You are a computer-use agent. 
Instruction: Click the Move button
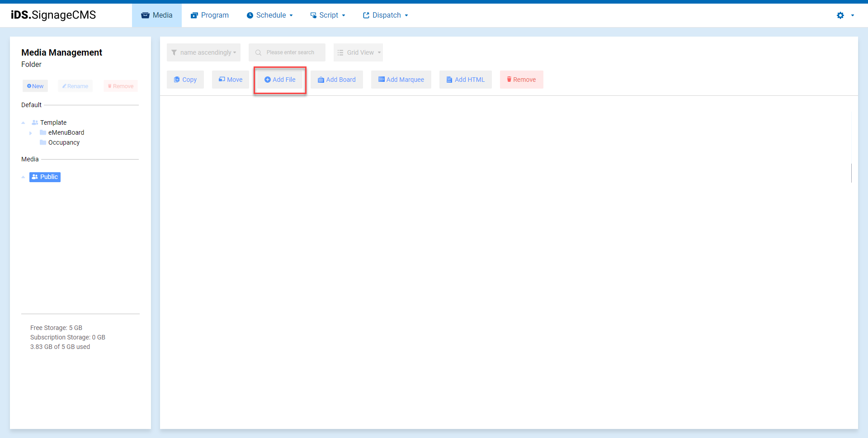pyautogui.click(x=231, y=80)
